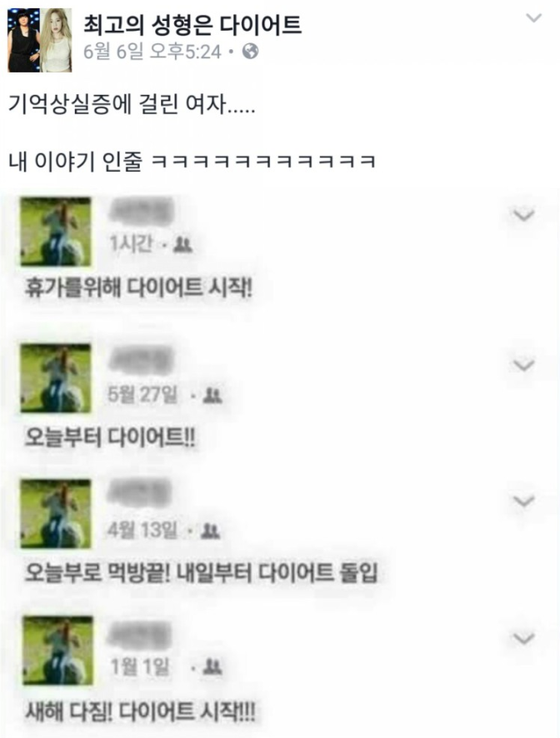Expand options chevron for the 1월 1일 post

pos(523,639)
